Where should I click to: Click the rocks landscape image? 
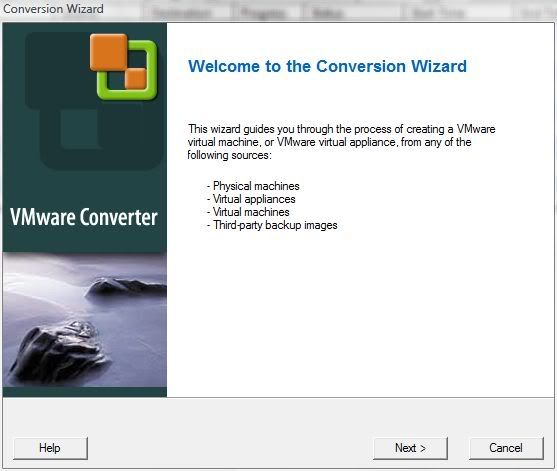[85, 320]
